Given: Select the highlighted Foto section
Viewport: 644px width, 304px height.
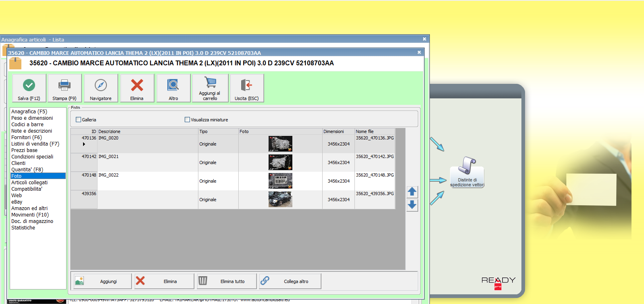Looking at the screenshot, I should point(38,176).
